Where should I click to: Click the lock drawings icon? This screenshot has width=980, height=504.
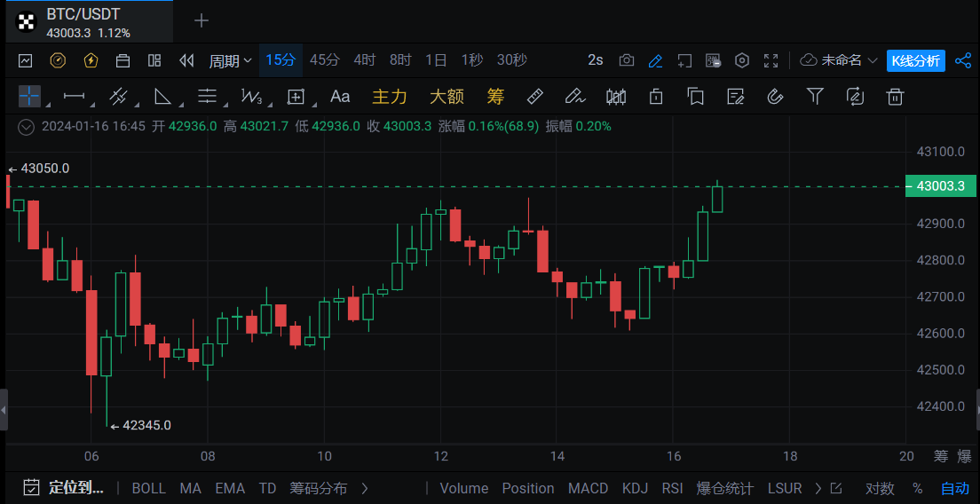point(656,96)
